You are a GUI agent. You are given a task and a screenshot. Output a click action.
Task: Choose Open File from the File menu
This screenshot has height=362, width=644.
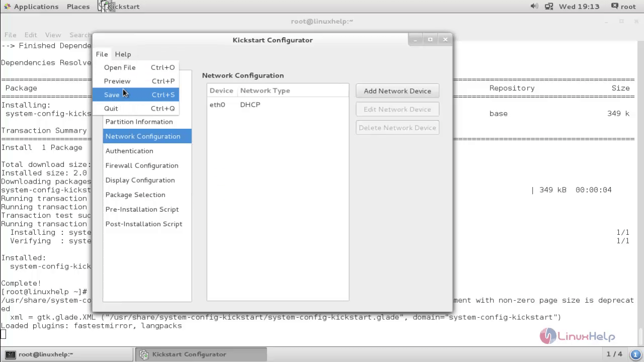point(135,67)
